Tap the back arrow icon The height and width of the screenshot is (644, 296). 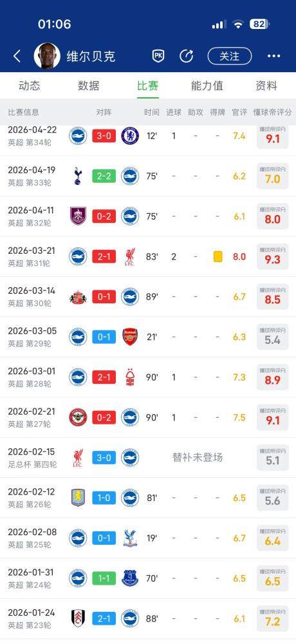(x=17, y=56)
